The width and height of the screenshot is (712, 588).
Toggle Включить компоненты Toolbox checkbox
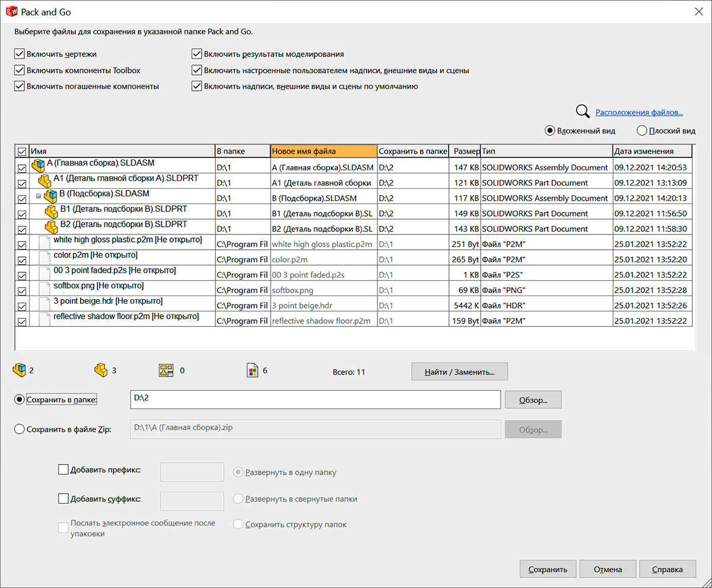[20, 70]
